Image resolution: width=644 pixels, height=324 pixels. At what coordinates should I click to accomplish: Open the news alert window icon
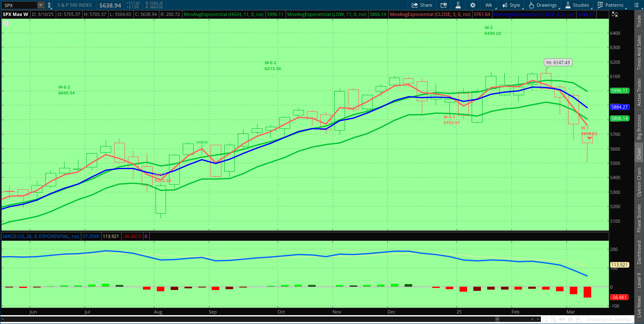[444, 5]
